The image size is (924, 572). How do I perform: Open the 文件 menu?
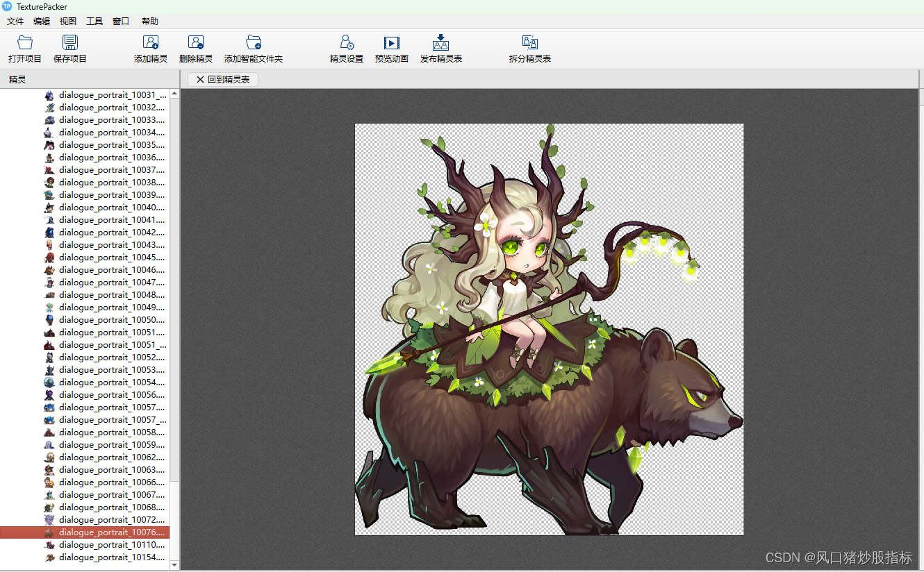click(15, 22)
